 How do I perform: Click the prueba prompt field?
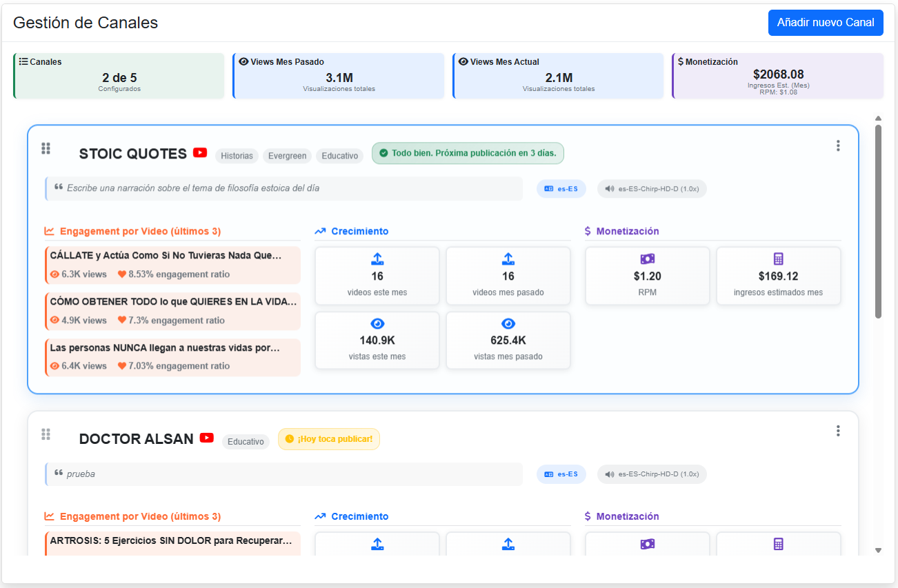283,474
